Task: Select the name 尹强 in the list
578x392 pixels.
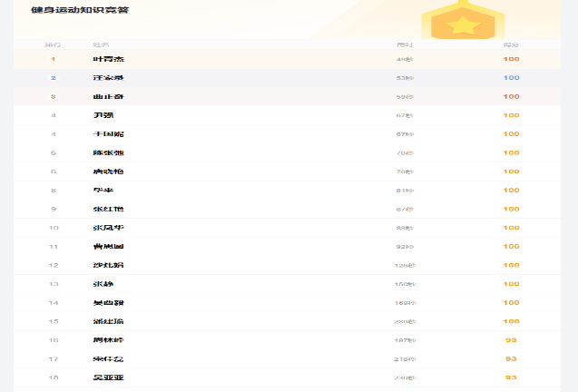Action: tap(103, 115)
